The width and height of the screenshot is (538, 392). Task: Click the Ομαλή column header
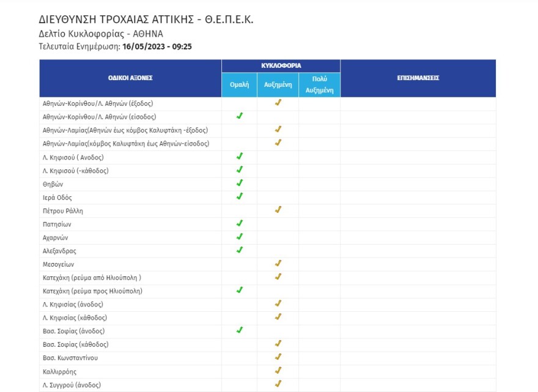click(x=239, y=85)
